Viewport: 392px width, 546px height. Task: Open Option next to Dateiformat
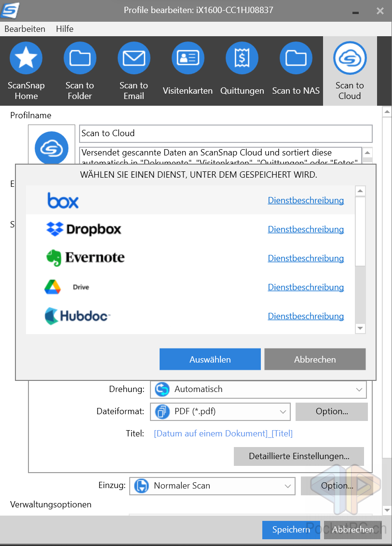(x=331, y=412)
